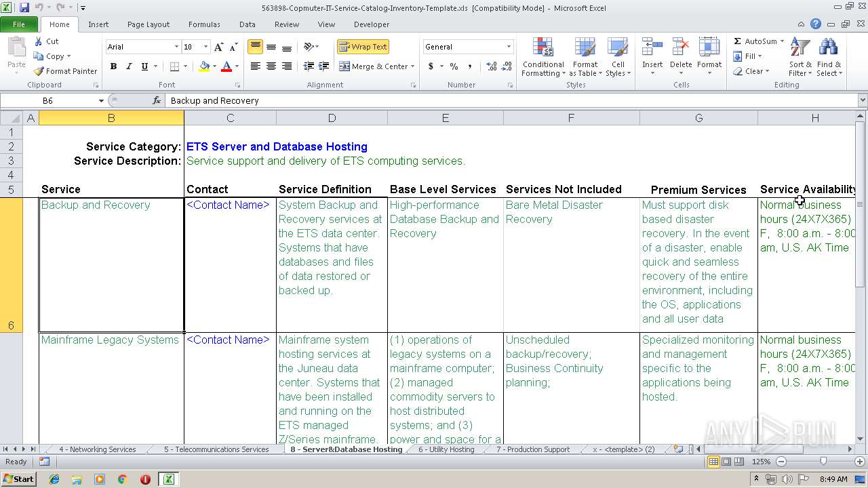Open Format as Table gallery

tap(585, 57)
